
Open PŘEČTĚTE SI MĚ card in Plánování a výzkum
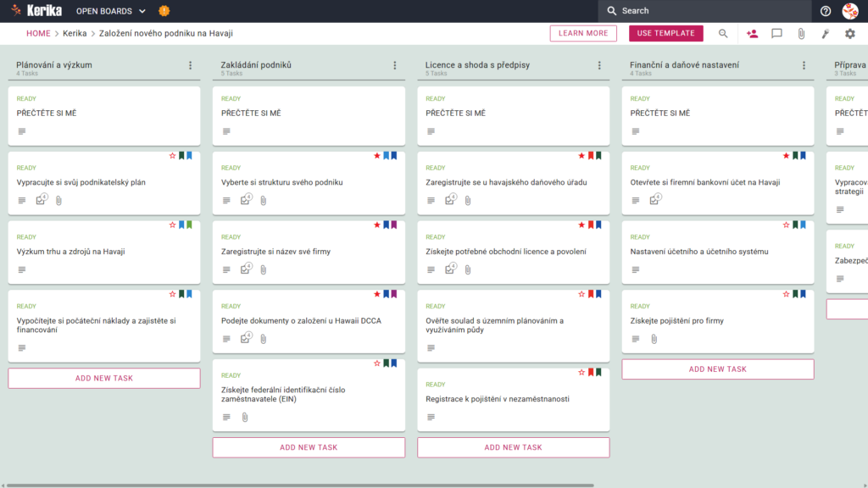tap(104, 115)
